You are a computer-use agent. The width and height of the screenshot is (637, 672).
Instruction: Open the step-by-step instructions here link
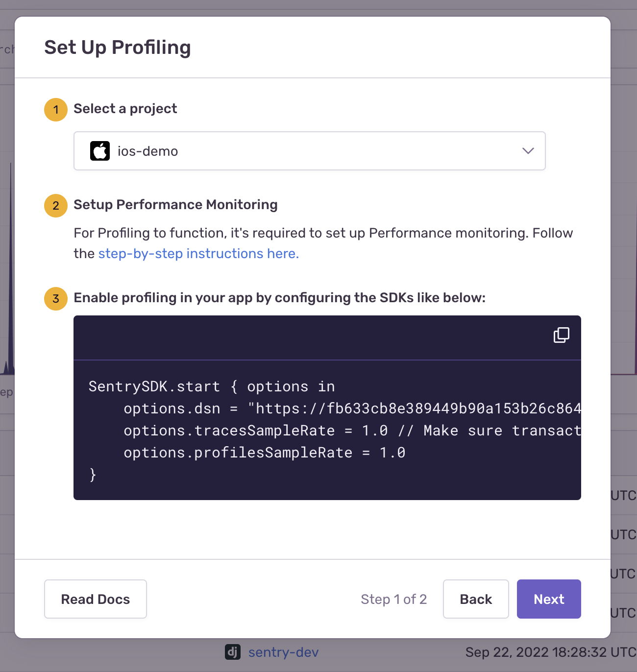click(x=198, y=254)
